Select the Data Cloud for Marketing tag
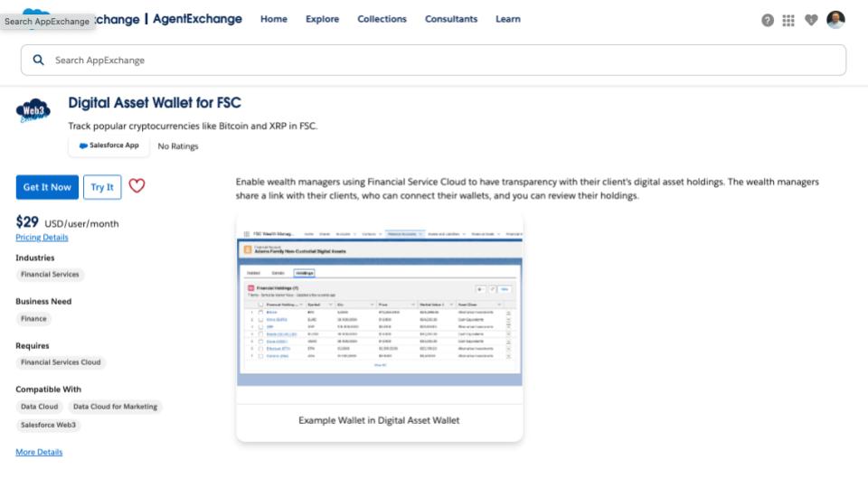This screenshot has width=868, height=488. (115, 407)
